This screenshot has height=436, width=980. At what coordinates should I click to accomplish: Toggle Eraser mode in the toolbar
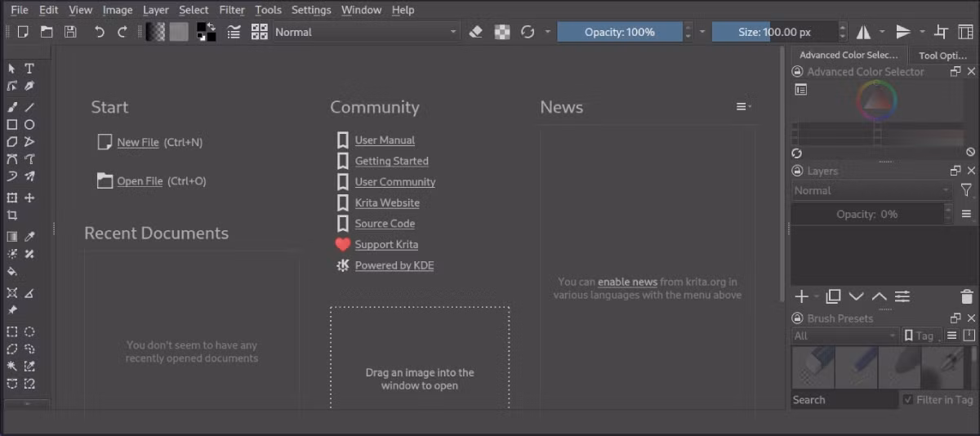477,32
